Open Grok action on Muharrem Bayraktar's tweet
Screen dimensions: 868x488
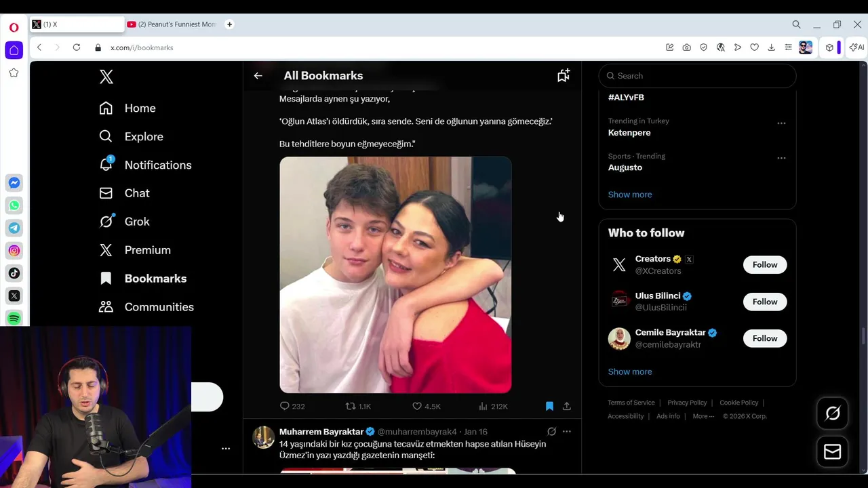coord(551,432)
